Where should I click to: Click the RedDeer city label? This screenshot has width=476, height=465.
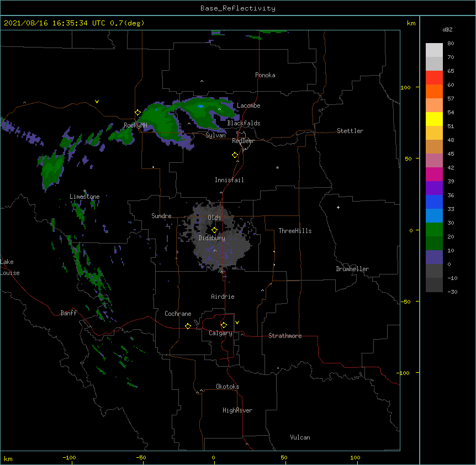(x=243, y=141)
